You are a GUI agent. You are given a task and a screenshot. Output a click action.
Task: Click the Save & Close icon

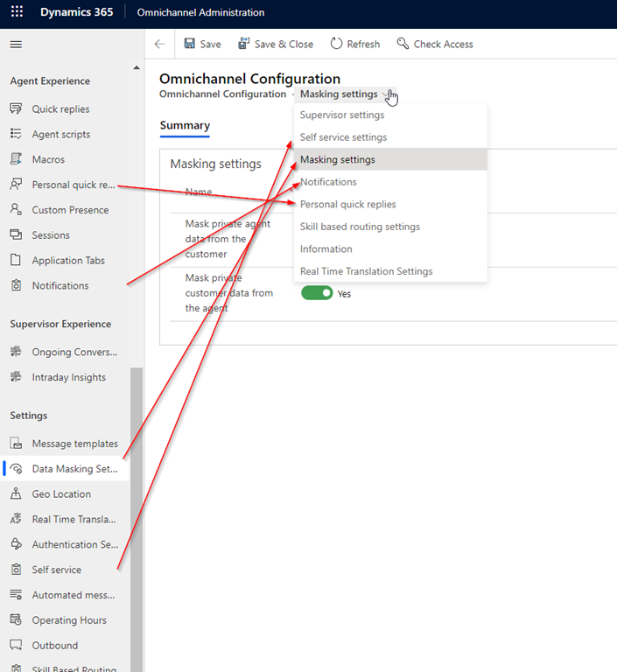243,44
